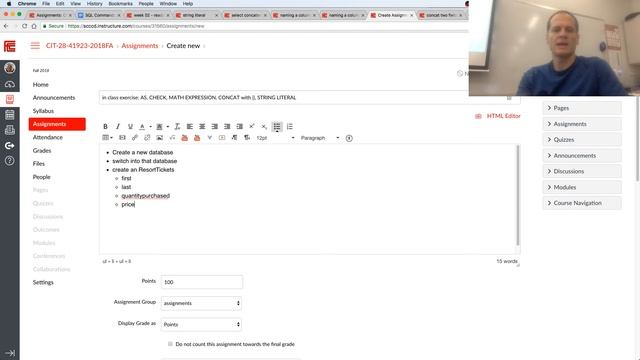Toggle italic formatting in the editor
The width and height of the screenshot is (640, 360).
coord(118,127)
